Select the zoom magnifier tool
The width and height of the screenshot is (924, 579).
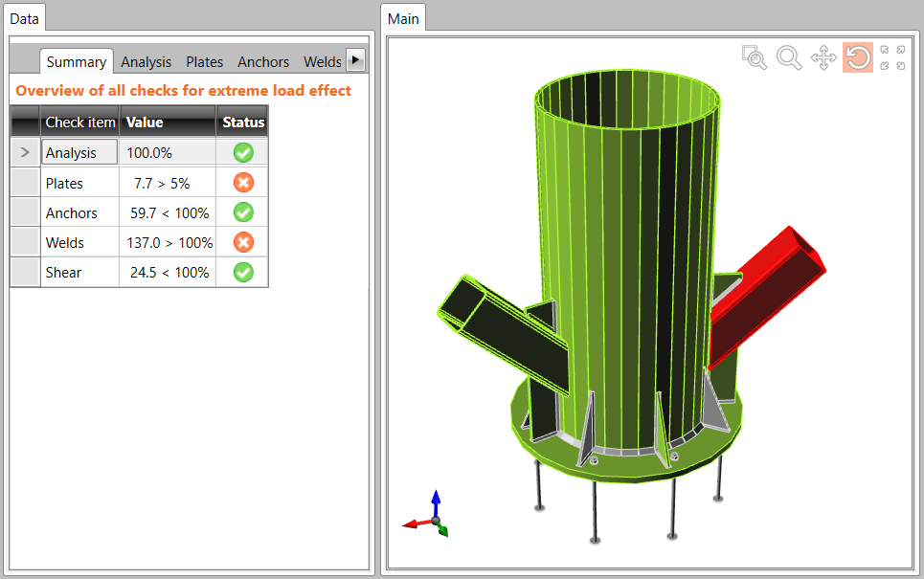(x=789, y=57)
